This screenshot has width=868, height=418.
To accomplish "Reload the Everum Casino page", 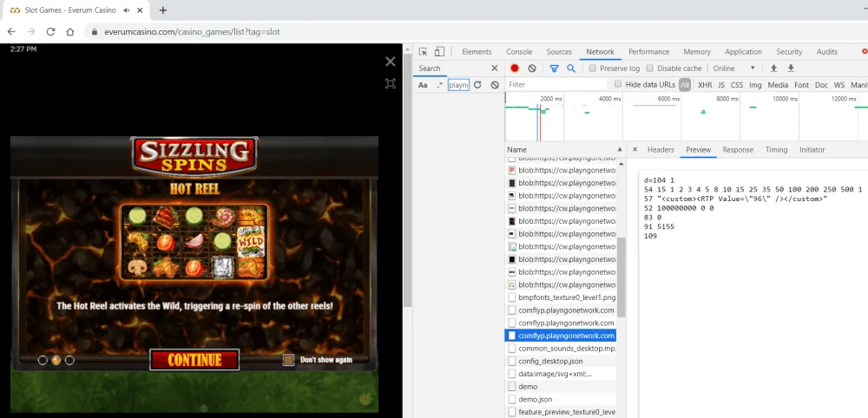I will pyautogui.click(x=50, y=31).
